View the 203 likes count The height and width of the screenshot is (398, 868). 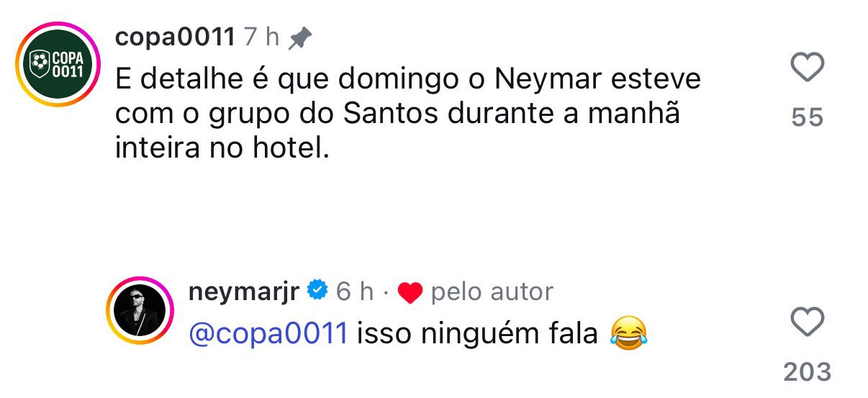tap(807, 371)
